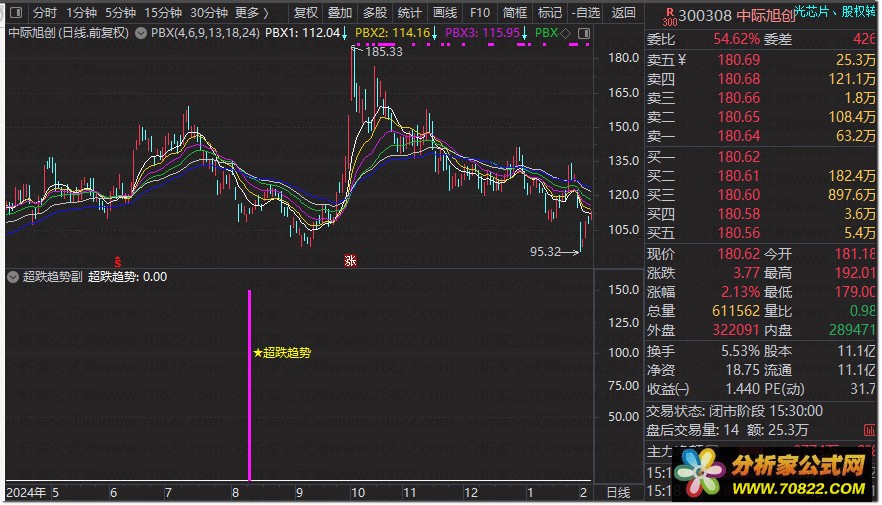Switch to 5分钟 chart period
Screen dimensions: 882x505
120,12
